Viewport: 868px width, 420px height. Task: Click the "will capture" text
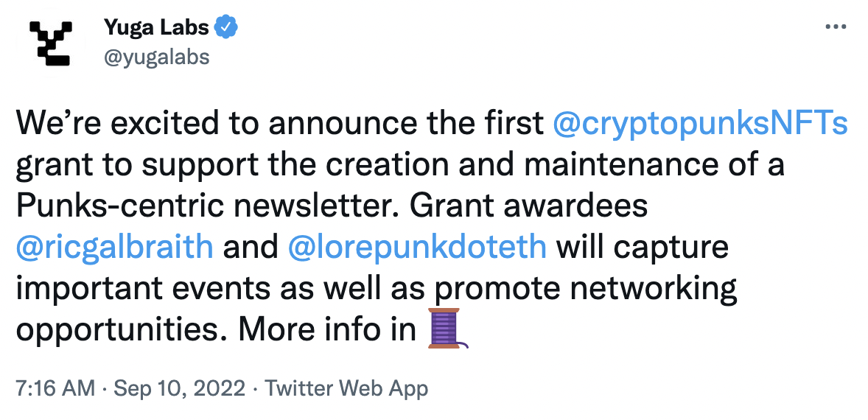tap(643, 248)
